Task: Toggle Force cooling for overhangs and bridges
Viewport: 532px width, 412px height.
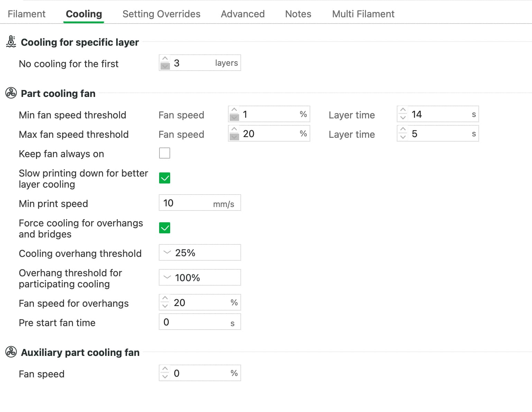Action: (x=165, y=228)
